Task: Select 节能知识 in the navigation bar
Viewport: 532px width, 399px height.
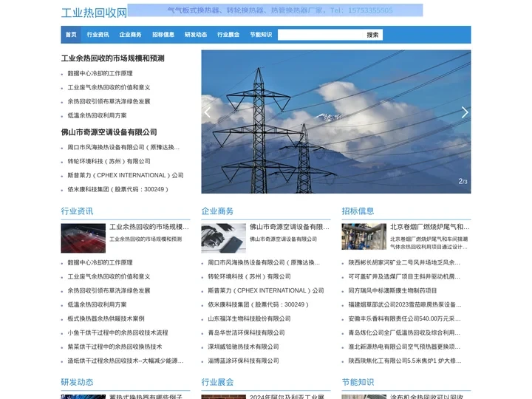Action: pos(261,35)
